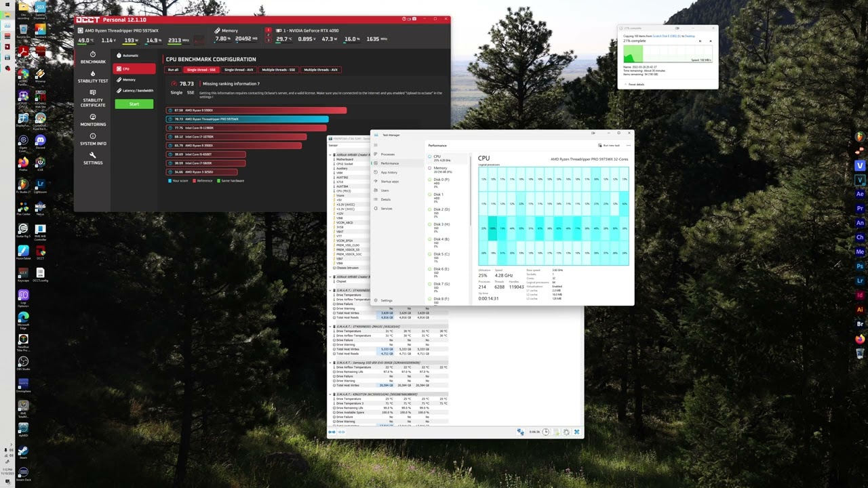Viewport: 868px width, 488px height.
Task: Select Multiple threads - AVX benchmark mode
Action: [320, 70]
